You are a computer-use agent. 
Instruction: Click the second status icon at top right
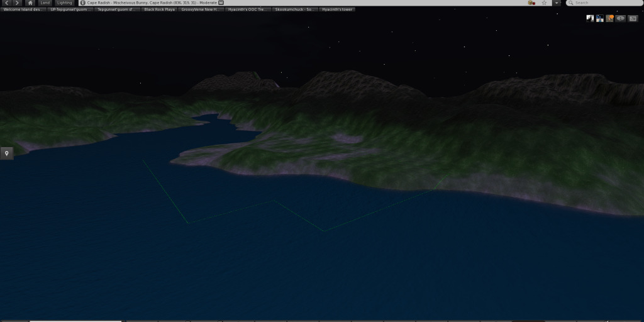pyautogui.click(x=600, y=18)
